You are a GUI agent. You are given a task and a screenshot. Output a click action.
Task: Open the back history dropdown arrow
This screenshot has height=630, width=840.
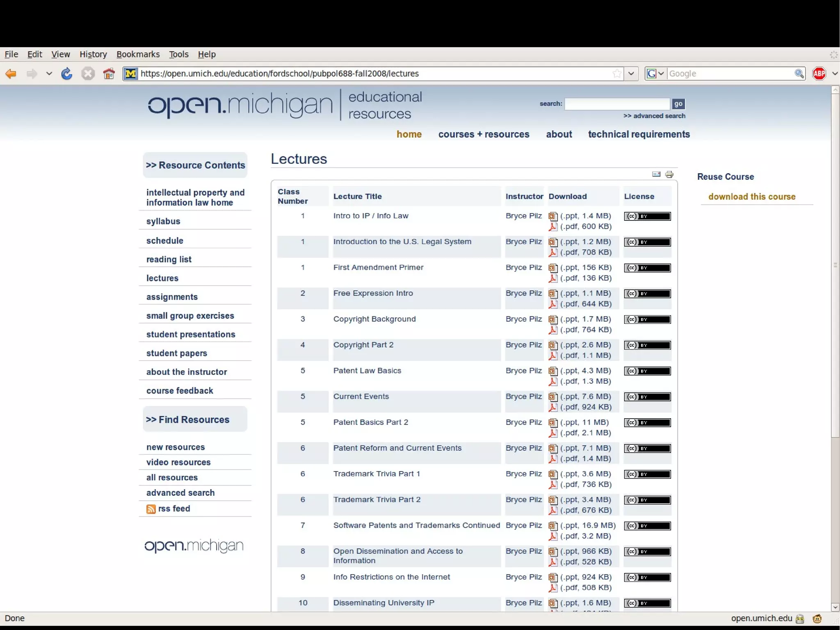pyautogui.click(x=49, y=74)
